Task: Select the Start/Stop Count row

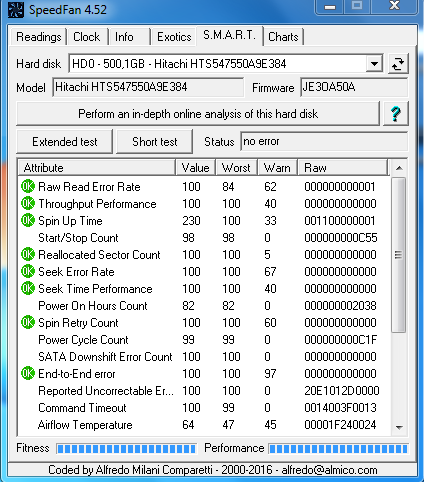Action: tap(204, 238)
